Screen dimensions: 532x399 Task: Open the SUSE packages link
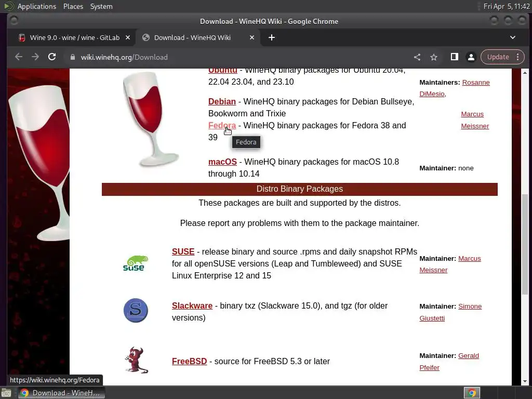pos(183,251)
